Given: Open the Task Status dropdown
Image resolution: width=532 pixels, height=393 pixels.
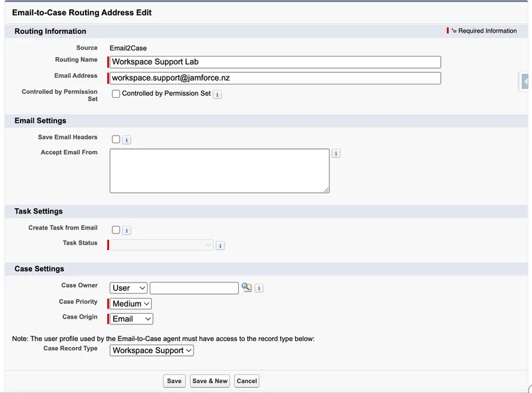Looking at the screenshot, I should [162, 245].
